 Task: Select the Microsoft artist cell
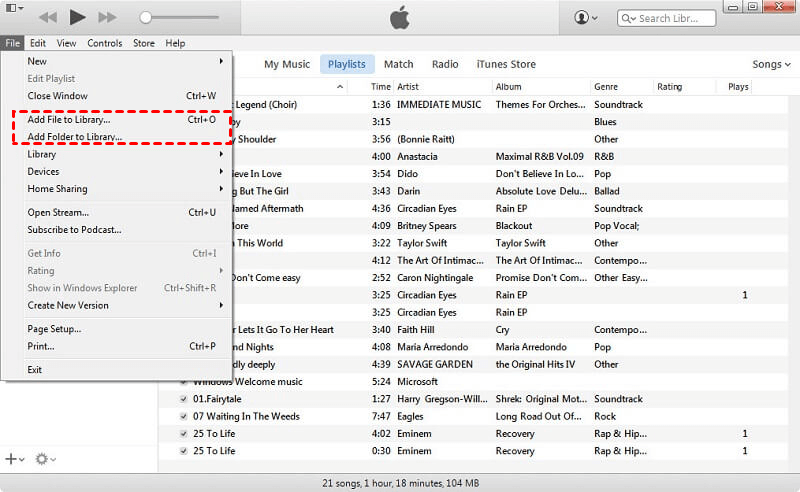pyautogui.click(x=417, y=382)
